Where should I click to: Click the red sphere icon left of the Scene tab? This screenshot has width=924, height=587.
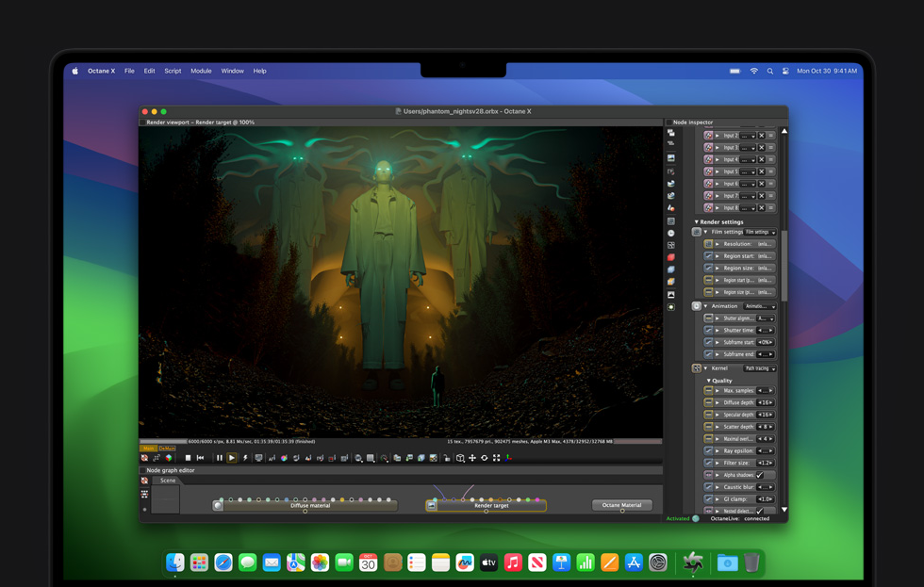click(x=144, y=481)
